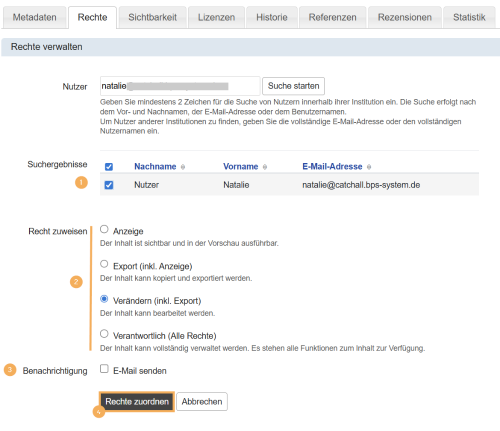Enable the E-Mail senden checkbox
The width and height of the screenshot is (500, 431).
[x=104, y=368]
